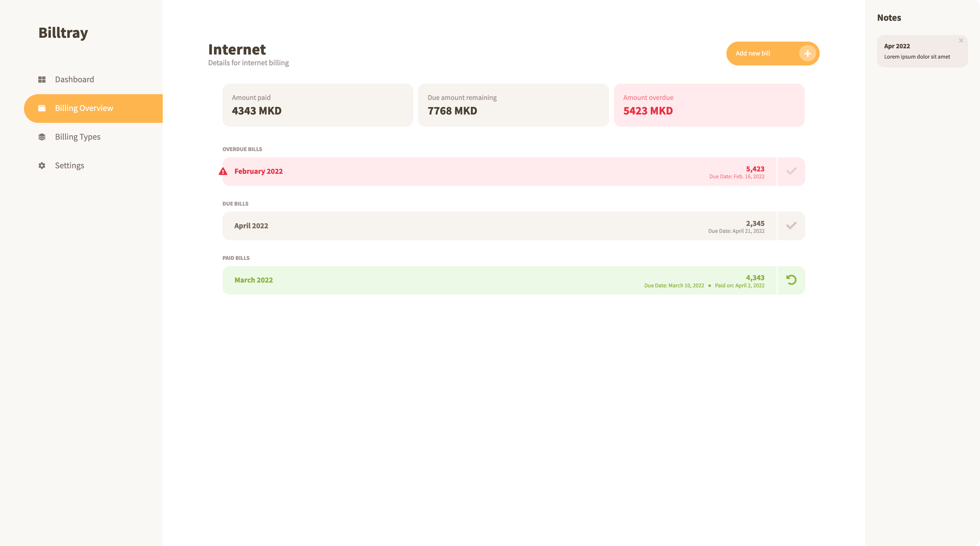Click the Due amount remaining card
980x546 pixels.
tap(513, 105)
